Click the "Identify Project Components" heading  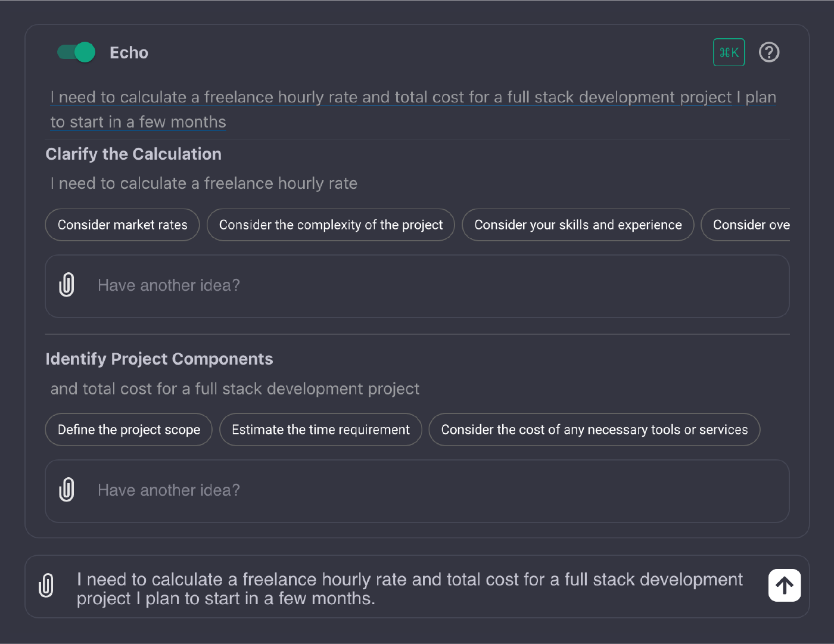[159, 359]
